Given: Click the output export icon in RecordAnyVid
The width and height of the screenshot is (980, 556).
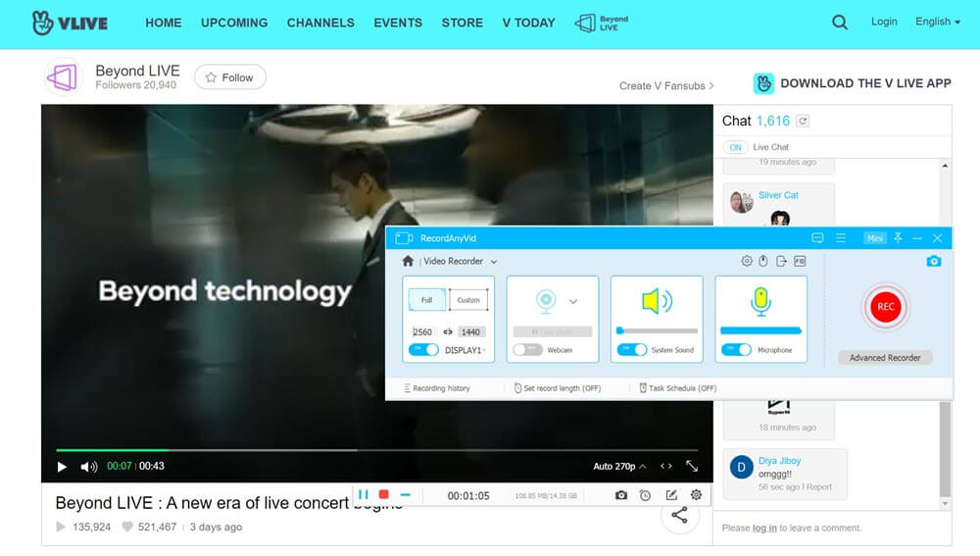Looking at the screenshot, I should [x=781, y=261].
